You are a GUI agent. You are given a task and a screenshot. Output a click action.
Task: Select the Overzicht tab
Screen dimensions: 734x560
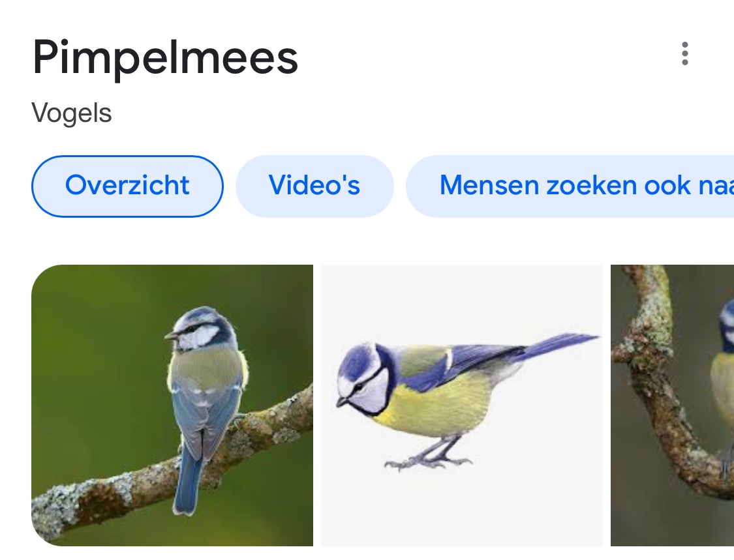(x=127, y=186)
